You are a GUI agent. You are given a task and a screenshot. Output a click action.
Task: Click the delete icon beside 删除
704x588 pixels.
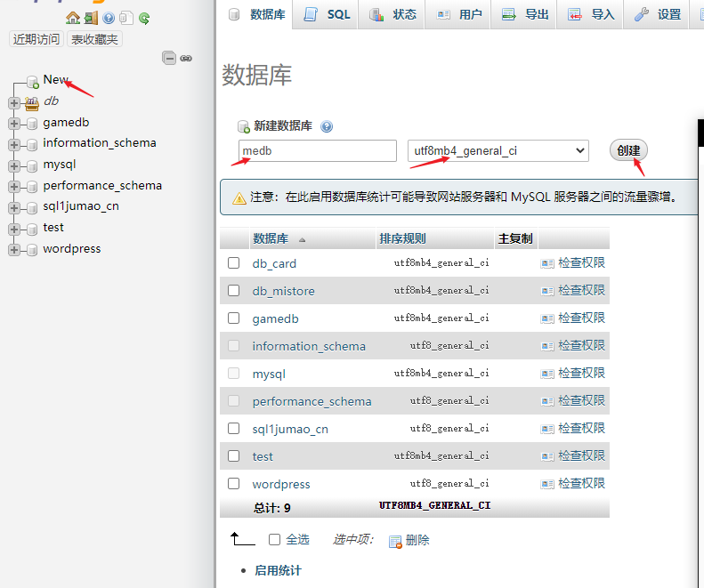tap(395, 542)
